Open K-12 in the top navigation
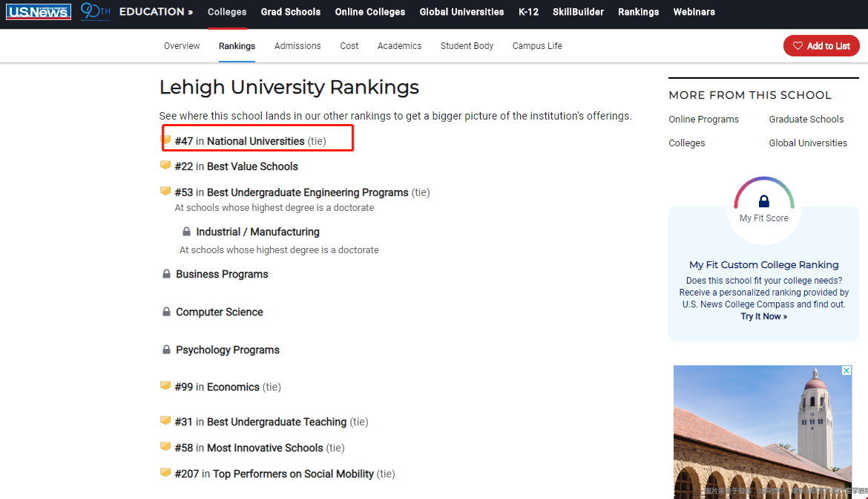This screenshot has width=868, height=499. 529,12
